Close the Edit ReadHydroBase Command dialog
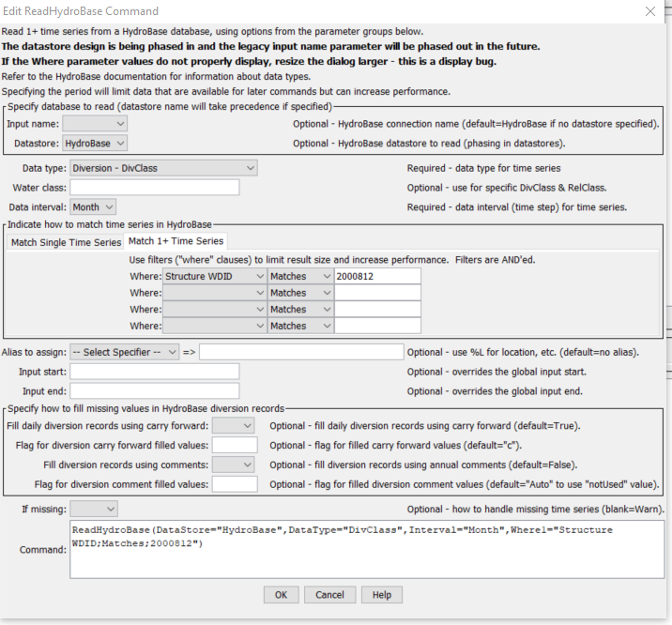Screen dimensions: 672x625 point(650,11)
